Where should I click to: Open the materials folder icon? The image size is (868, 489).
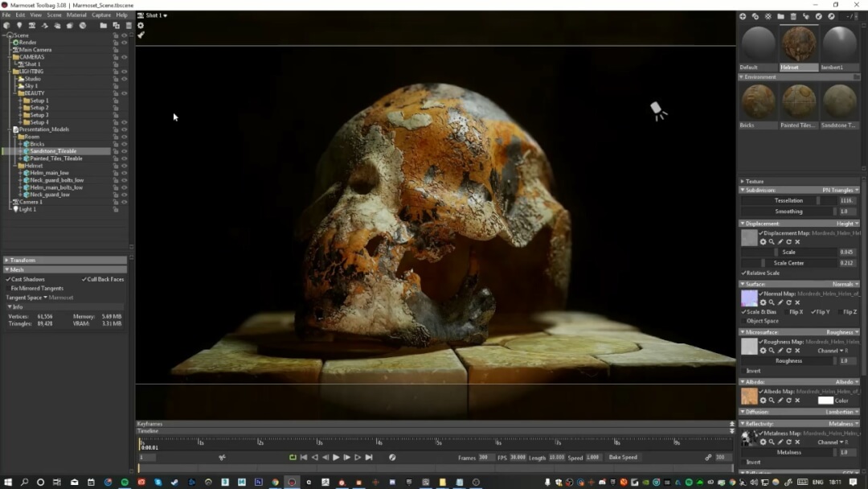(780, 17)
